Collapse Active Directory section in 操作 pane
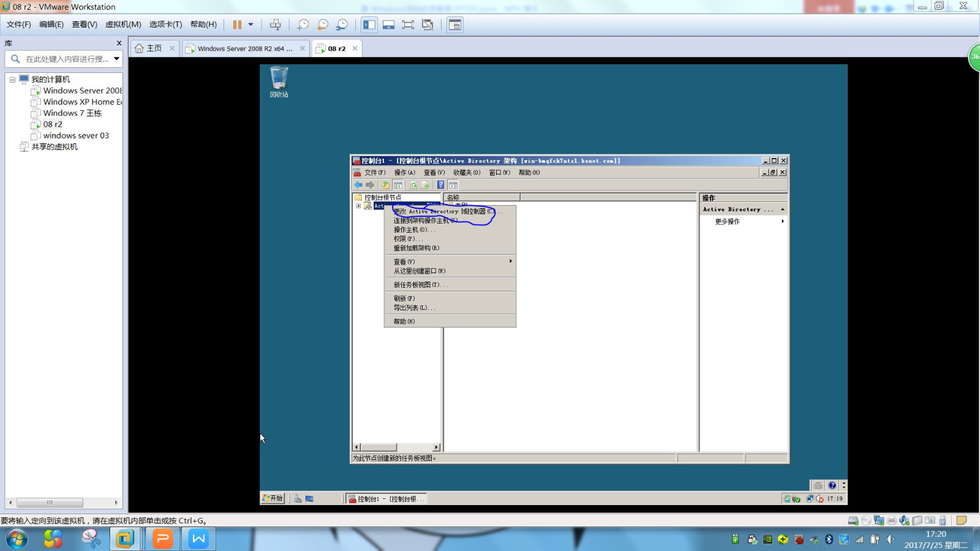Image resolution: width=980 pixels, height=551 pixels. coord(782,209)
